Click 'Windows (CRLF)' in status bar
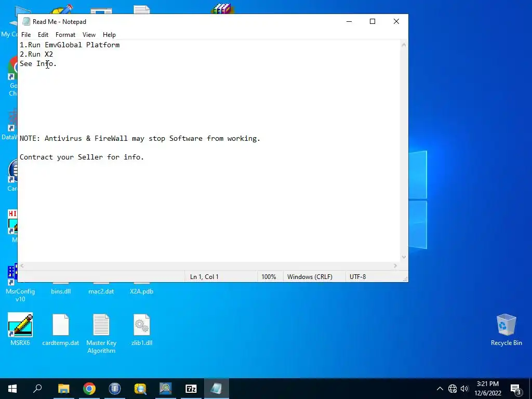 [x=310, y=277]
